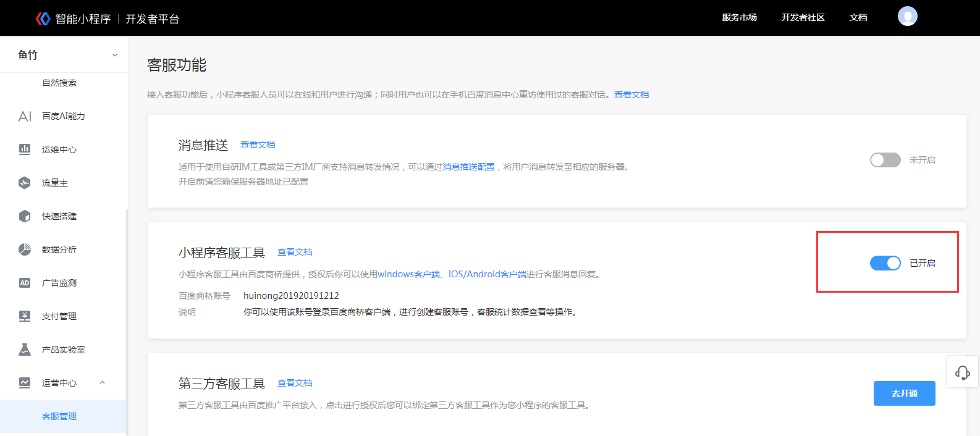Click the 运维中心 chart icon
This screenshot has height=436, width=980.
point(25,149)
